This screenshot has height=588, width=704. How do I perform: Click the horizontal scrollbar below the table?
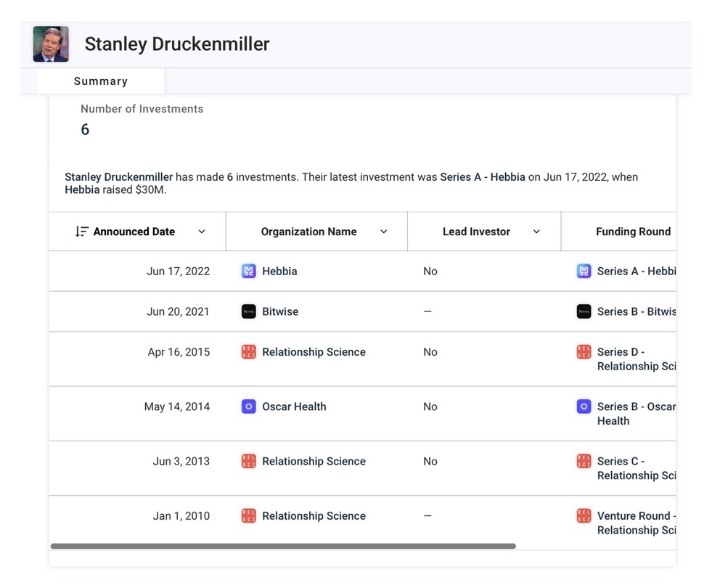tap(283, 546)
